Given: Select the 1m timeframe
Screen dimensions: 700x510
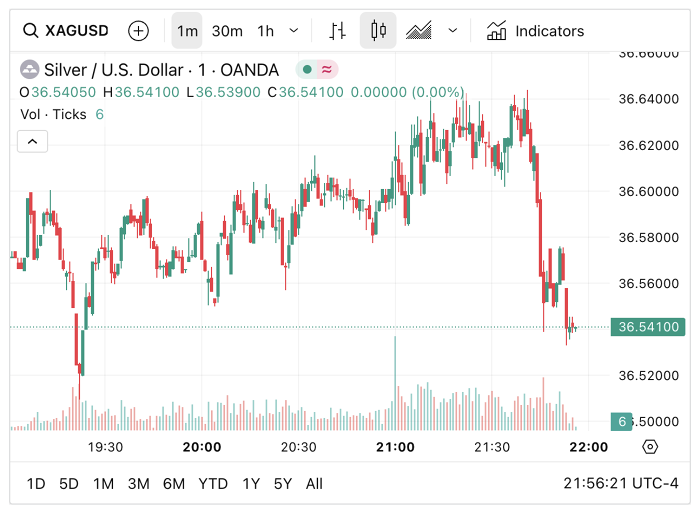Looking at the screenshot, I should point(187,31).
